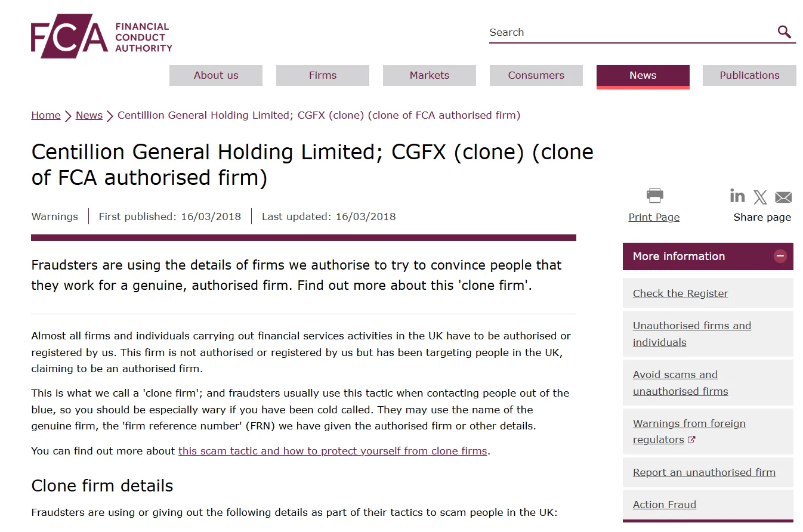Click the external link icon beside regulators
This screenshot has height=532, width=803.
click(691, 440)
